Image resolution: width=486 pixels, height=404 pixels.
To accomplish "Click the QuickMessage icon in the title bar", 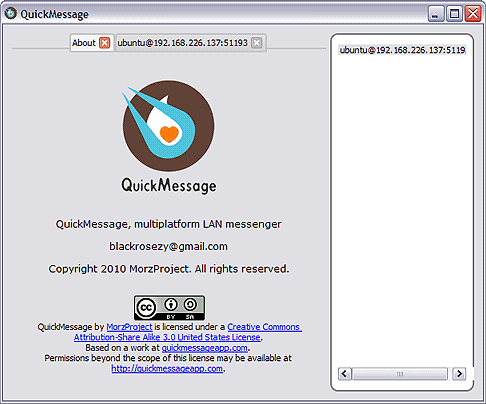I will pos(10,13).
